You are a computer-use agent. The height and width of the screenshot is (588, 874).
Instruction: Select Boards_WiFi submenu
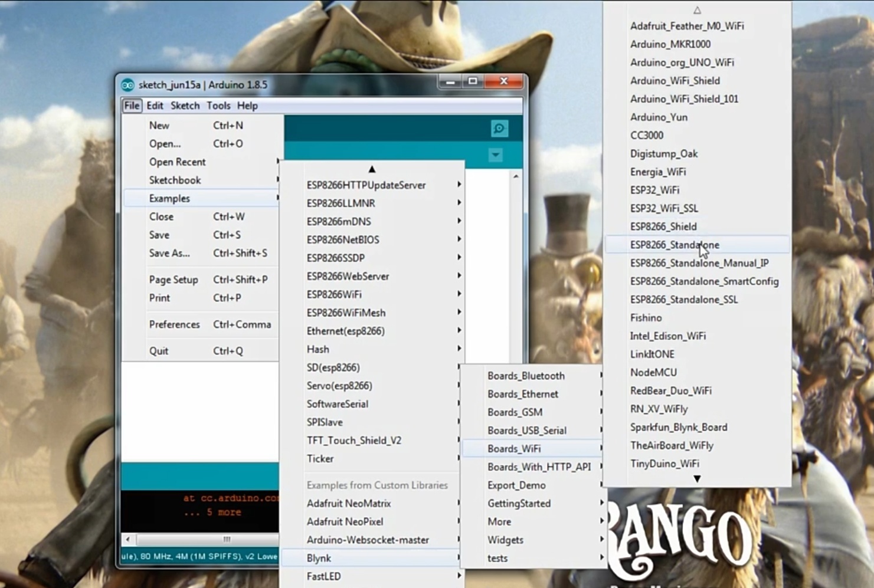click(533, 449)
